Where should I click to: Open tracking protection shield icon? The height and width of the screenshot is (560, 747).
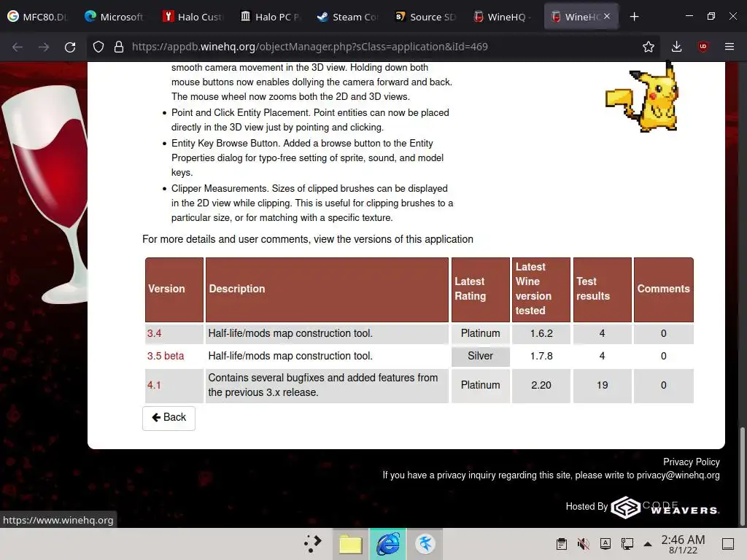(98, 47)
